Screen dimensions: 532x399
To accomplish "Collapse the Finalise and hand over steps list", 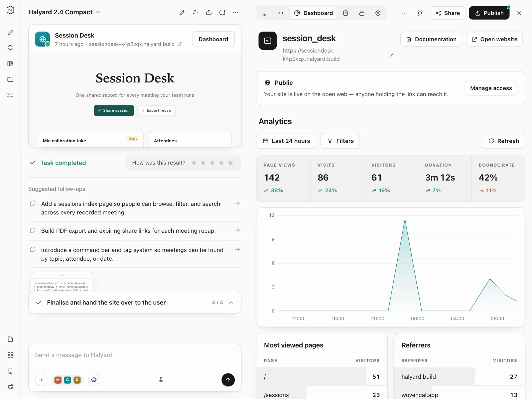I will (x=231, y=303).
